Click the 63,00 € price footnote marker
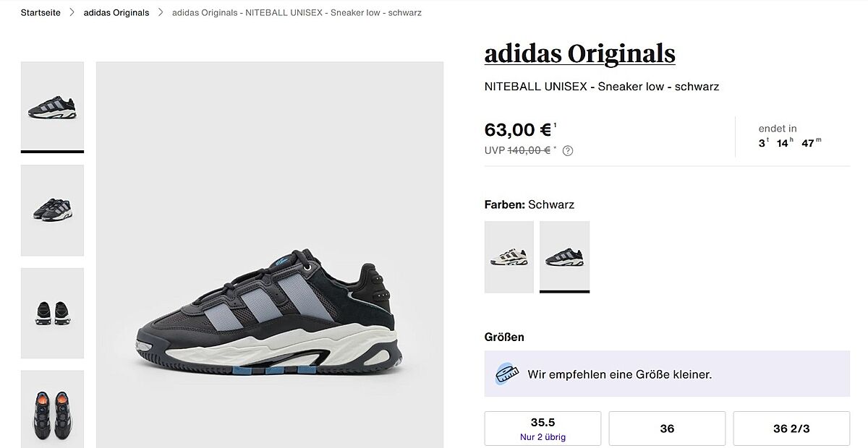The image size is (868, 448). [x=556, y=126]
